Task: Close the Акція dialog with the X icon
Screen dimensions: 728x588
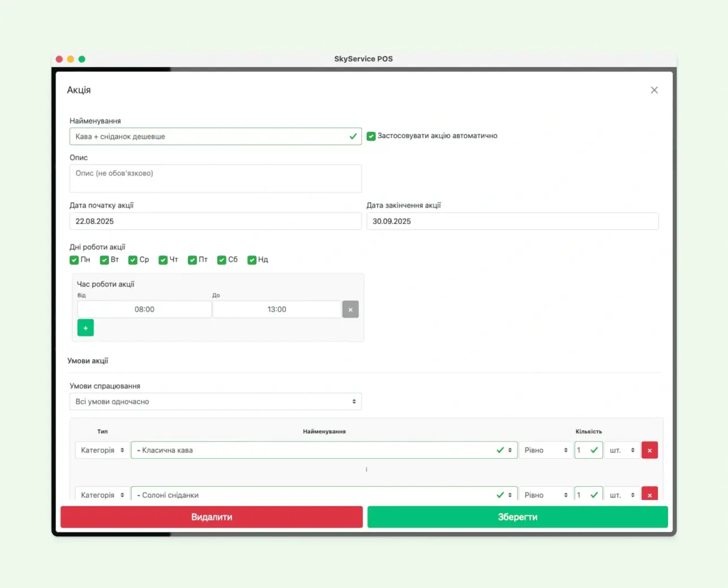Action: click(654, 90)
